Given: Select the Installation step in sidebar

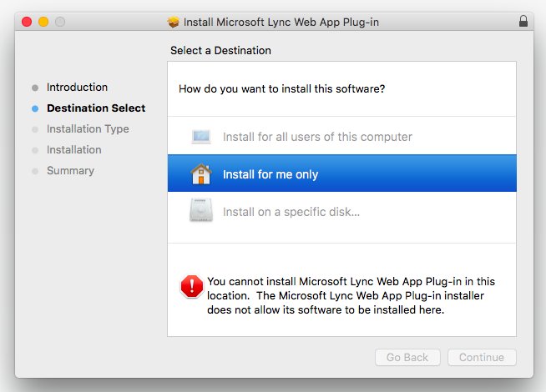Looking at the screenshot, I should click(x=74, y=150).
